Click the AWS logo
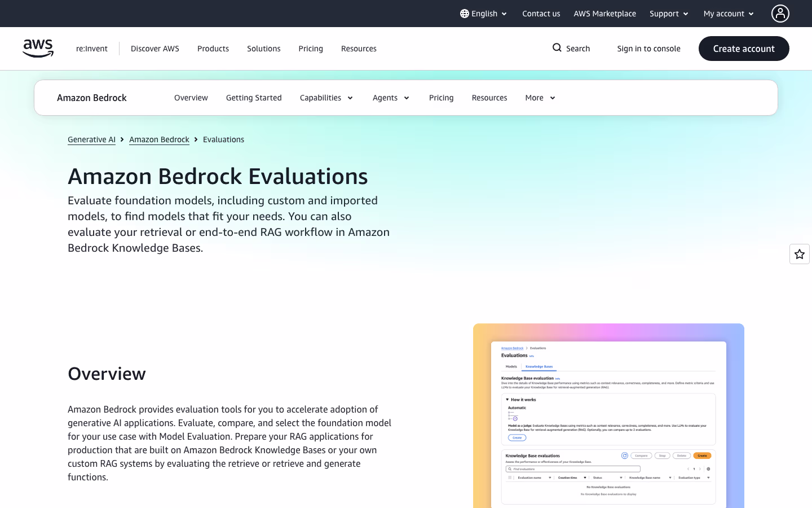Screen dimensions: 812x508 pos(38,49)
